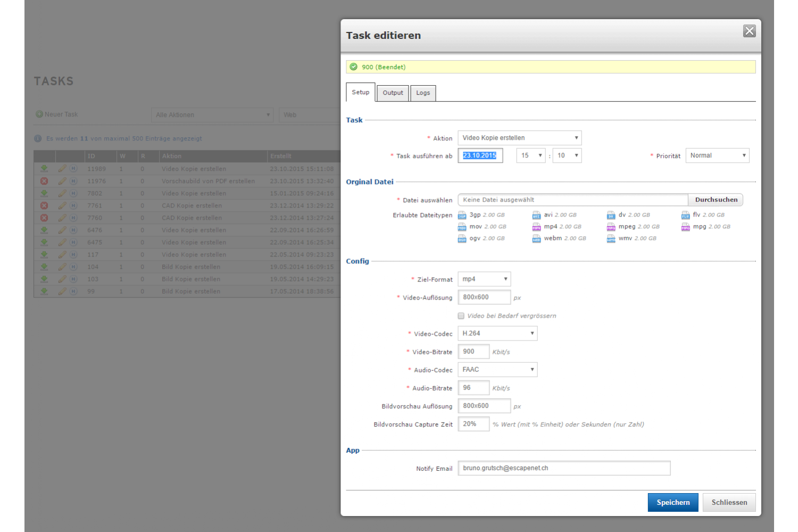This screenshot has width=798, height=532.
Task: Open the Logs tab
Action: 423,93
